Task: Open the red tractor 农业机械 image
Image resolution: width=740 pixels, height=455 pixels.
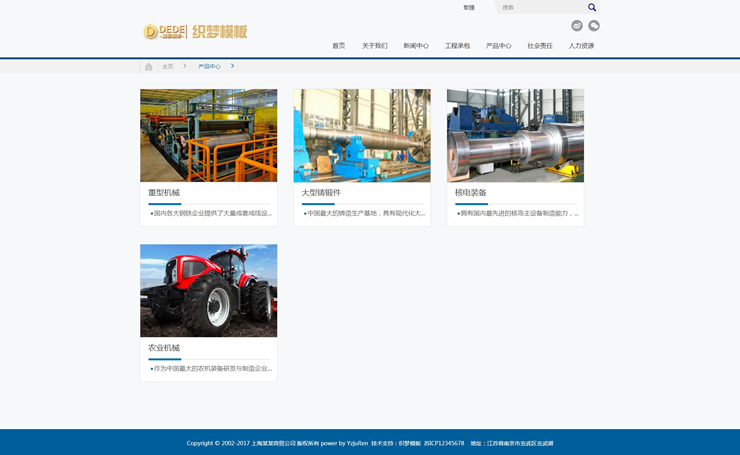Action: [x=208, y=290]
